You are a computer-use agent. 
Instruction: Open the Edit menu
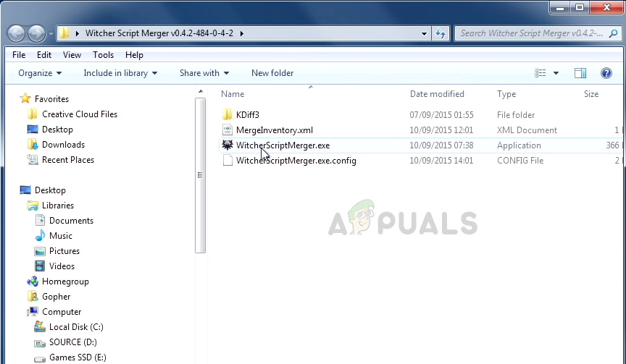point(44,55)
